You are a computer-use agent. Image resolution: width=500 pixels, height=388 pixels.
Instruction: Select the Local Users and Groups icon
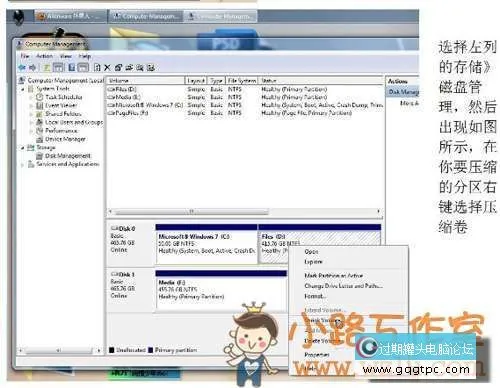pos(40,122)
